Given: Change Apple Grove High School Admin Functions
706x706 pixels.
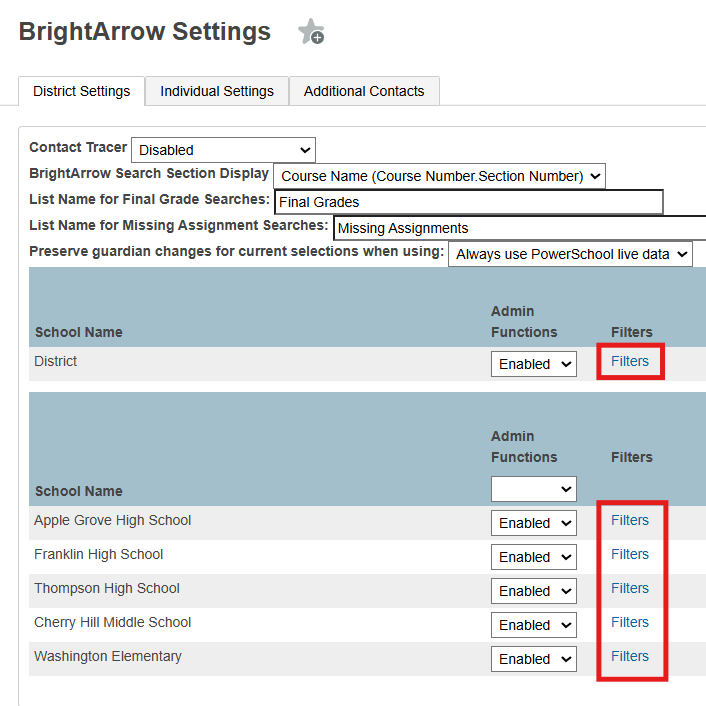Looking at the screenshot, I should pyautogui.click(x=534, y=523).
